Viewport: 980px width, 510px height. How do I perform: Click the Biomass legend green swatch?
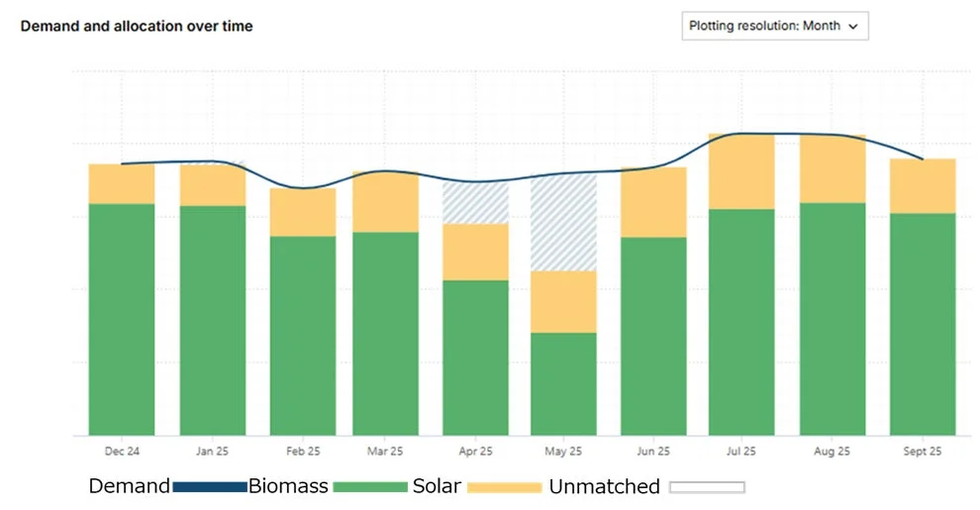point(370,486)
